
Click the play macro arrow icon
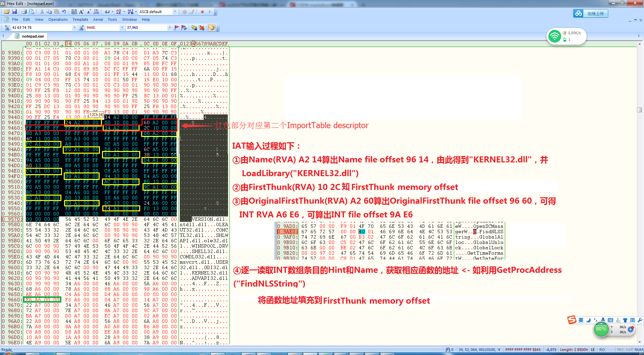[x=210, y=12]
